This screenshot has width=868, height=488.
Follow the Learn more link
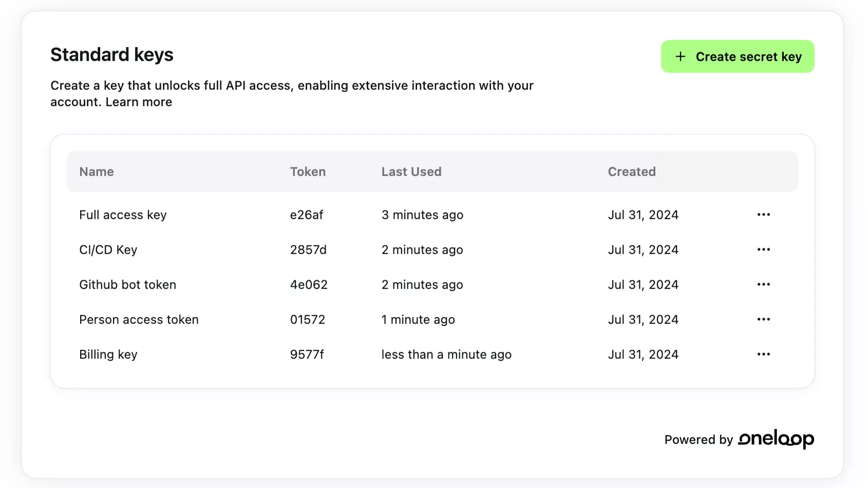point(139,102)
